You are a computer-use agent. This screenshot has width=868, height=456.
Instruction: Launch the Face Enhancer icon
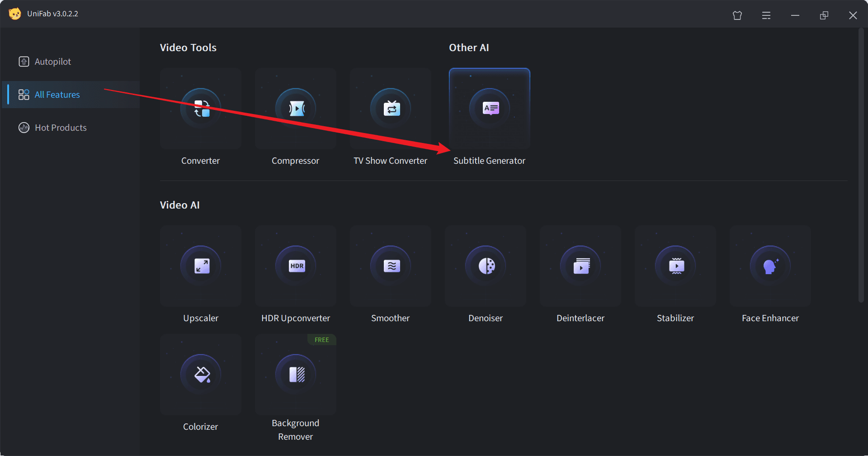tap(770, 266)
